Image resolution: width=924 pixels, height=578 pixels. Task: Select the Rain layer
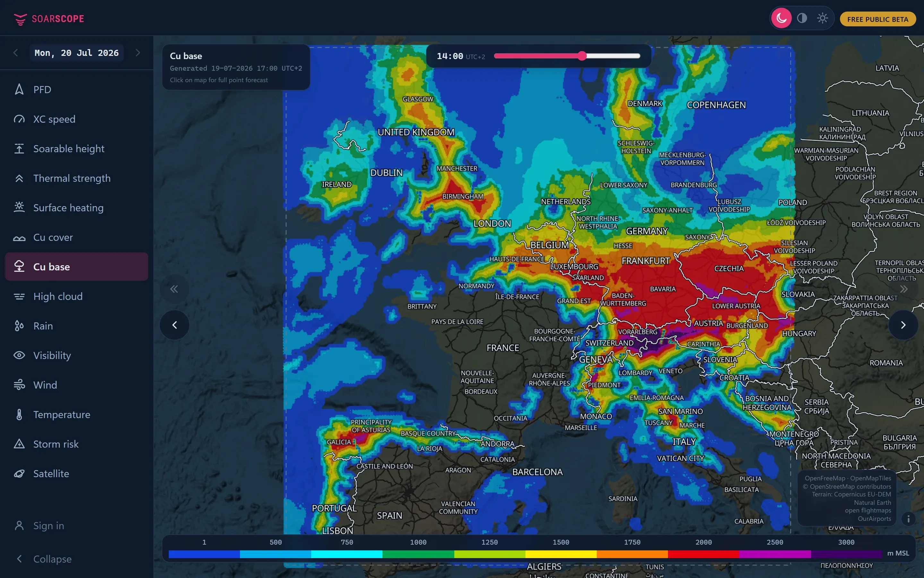[x=77, y=326]
